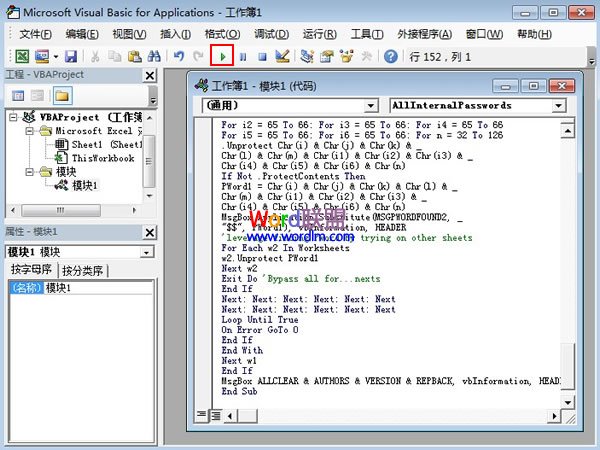The image size is (600, 450).
Task: Click the code window scroll up arrow
Action: click(567, 131)
